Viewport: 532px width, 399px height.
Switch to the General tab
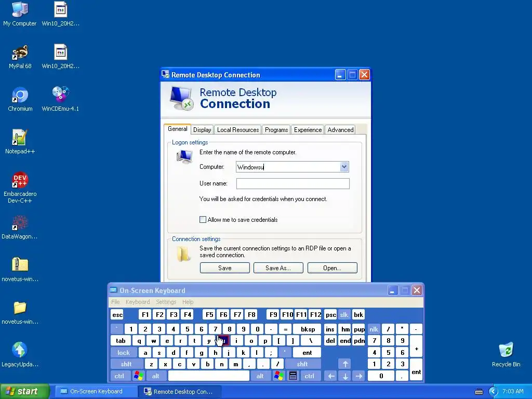[178, 129]
